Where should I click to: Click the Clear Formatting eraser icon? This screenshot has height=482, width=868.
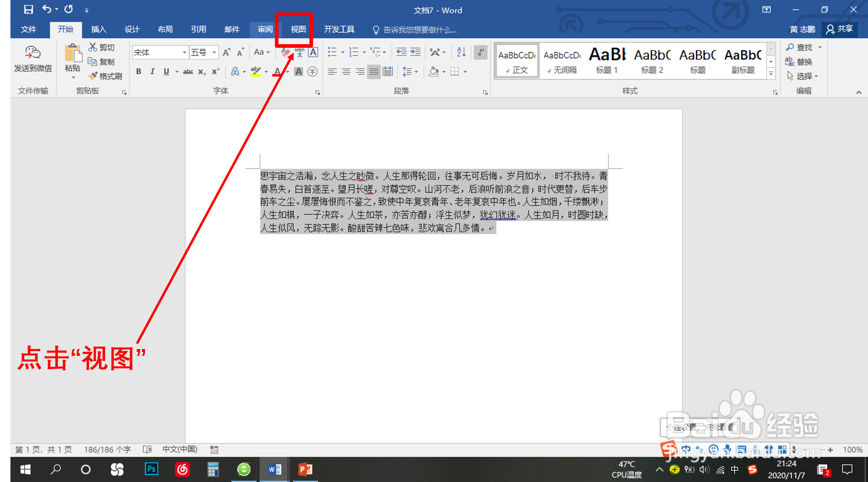point(286,52)
